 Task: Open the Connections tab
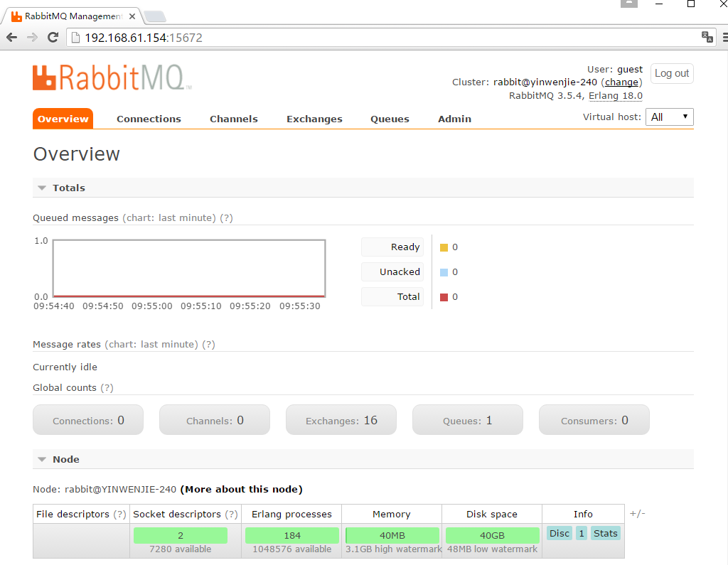pos(149,119)
